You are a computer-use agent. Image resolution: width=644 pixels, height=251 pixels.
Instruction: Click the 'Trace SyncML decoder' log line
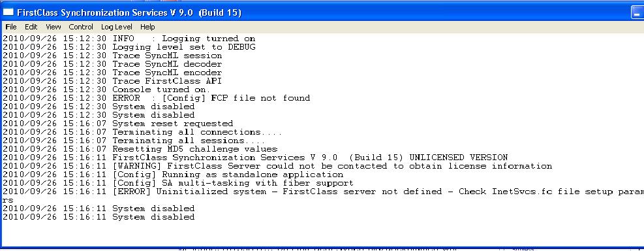[x=112, y=64]
